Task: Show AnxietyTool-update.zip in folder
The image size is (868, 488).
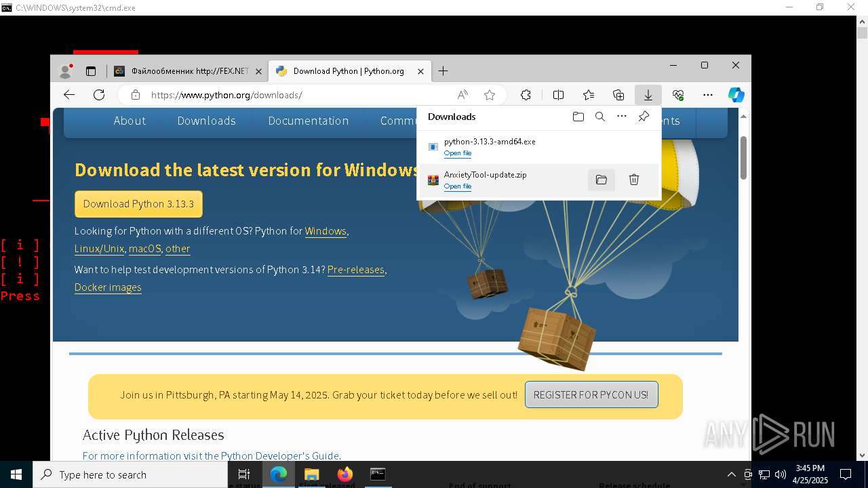Action: click(x=601, y=180)
